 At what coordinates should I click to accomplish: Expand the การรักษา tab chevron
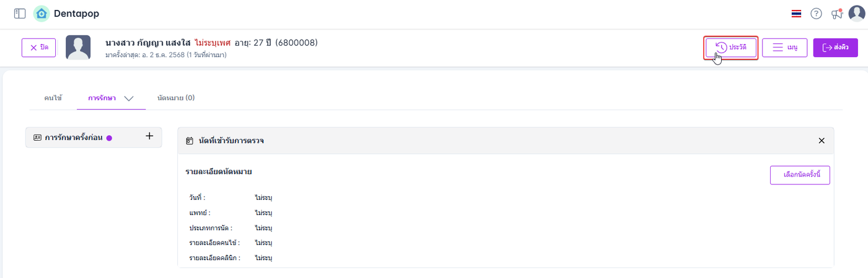tap(129, 98)
